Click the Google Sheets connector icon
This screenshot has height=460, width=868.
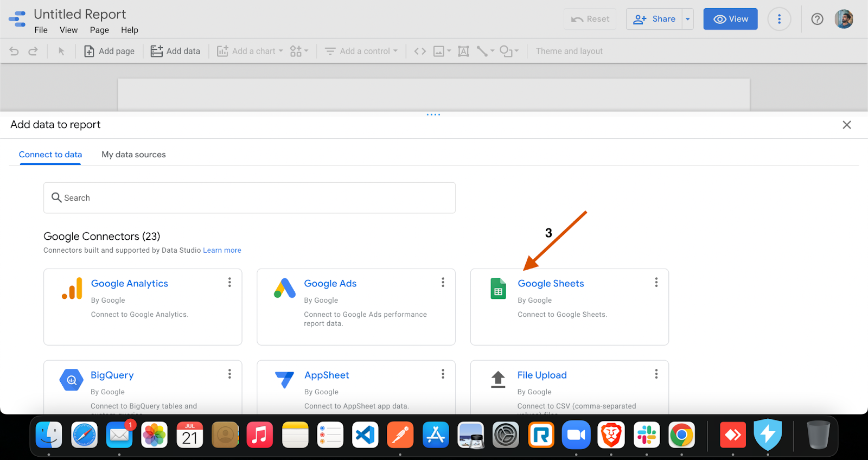498,289
